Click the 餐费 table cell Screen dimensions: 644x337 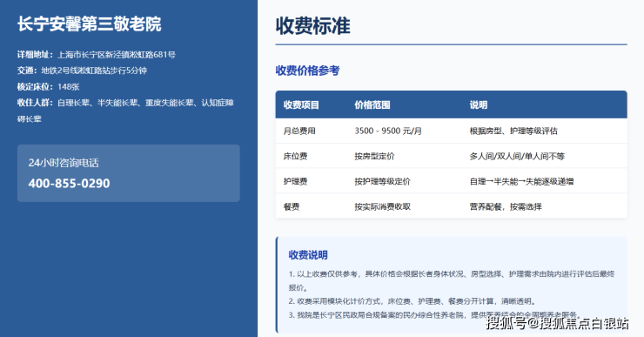tap(292, 206)
